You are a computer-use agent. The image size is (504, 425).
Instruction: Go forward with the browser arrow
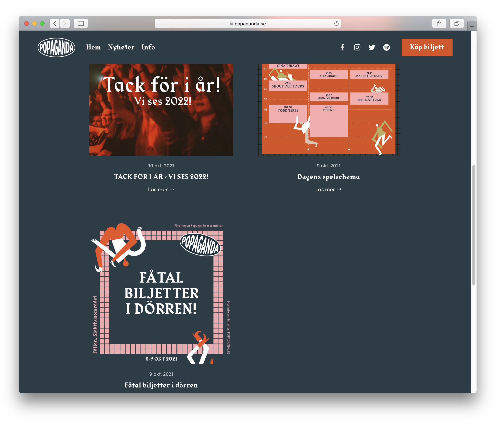click(65, 24)
